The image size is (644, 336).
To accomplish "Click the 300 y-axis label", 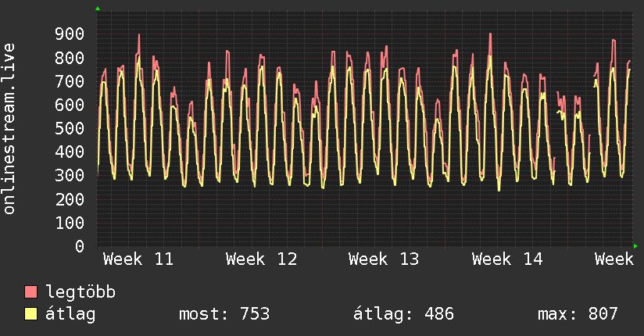I will click(70, 175).
